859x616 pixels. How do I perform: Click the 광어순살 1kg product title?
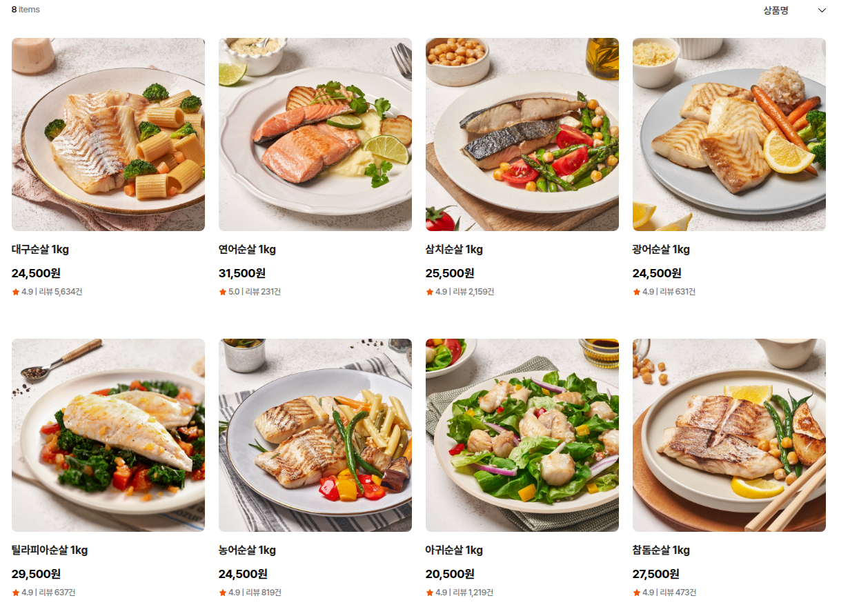(661, 250)
